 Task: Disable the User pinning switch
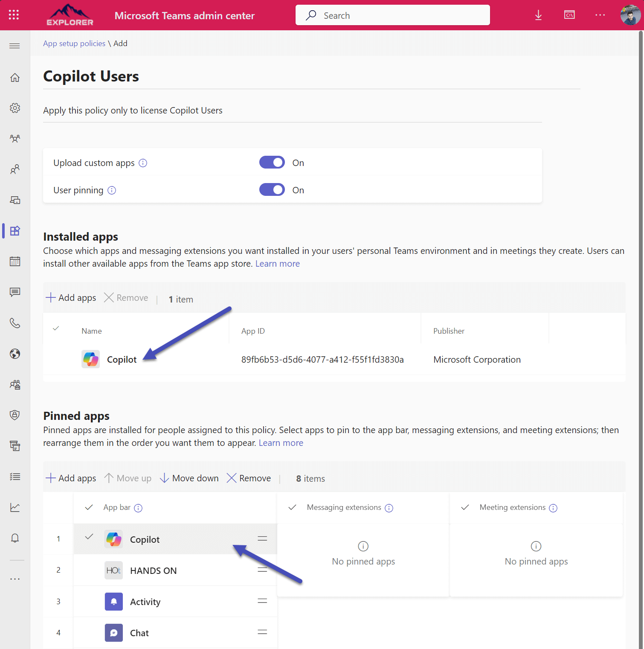(x=272, y=189)
